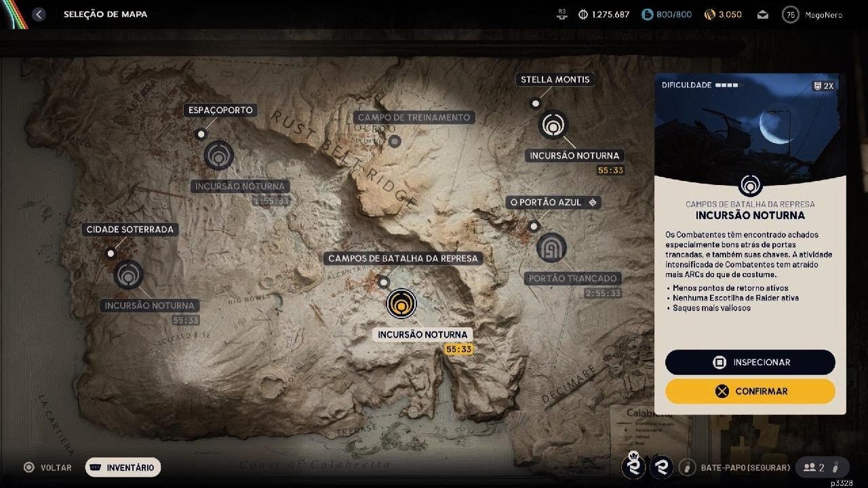This screenshot has height=488, width=868.
Task: Click the Bate-papo (Segurar) chat prompt
Action: 745,468
